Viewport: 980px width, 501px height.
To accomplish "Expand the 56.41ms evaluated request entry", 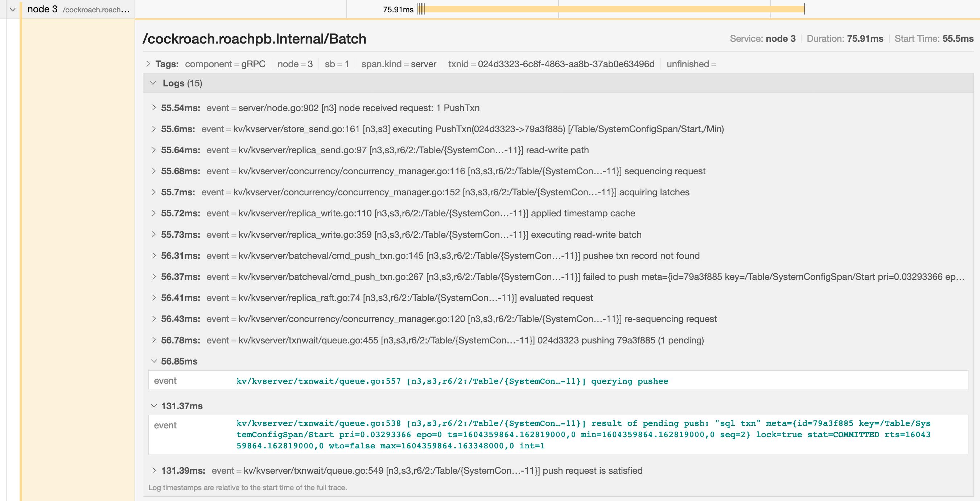I will tap(154, 298).
